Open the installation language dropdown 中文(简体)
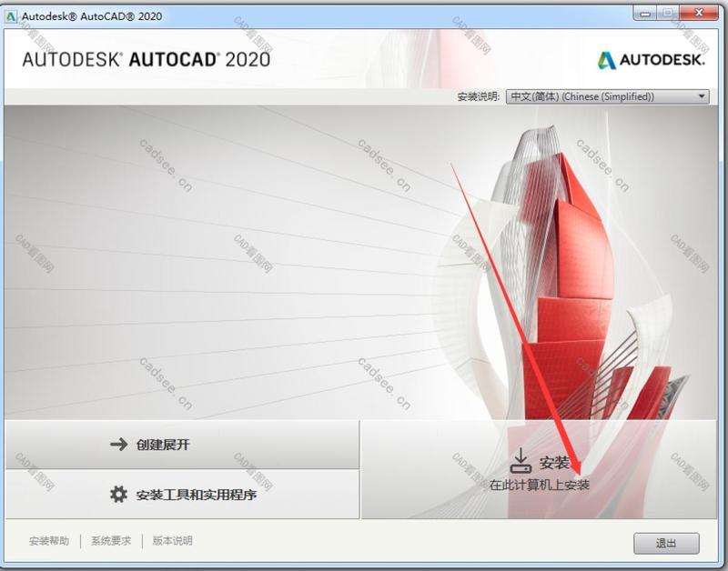Viewport: 728px width, 571px height. (607, 96)
